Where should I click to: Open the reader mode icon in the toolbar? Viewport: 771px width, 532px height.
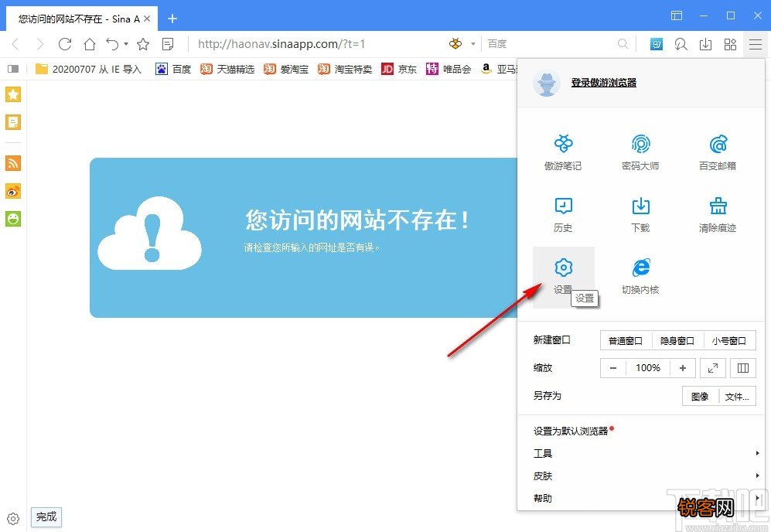click(x=168, y=44)
